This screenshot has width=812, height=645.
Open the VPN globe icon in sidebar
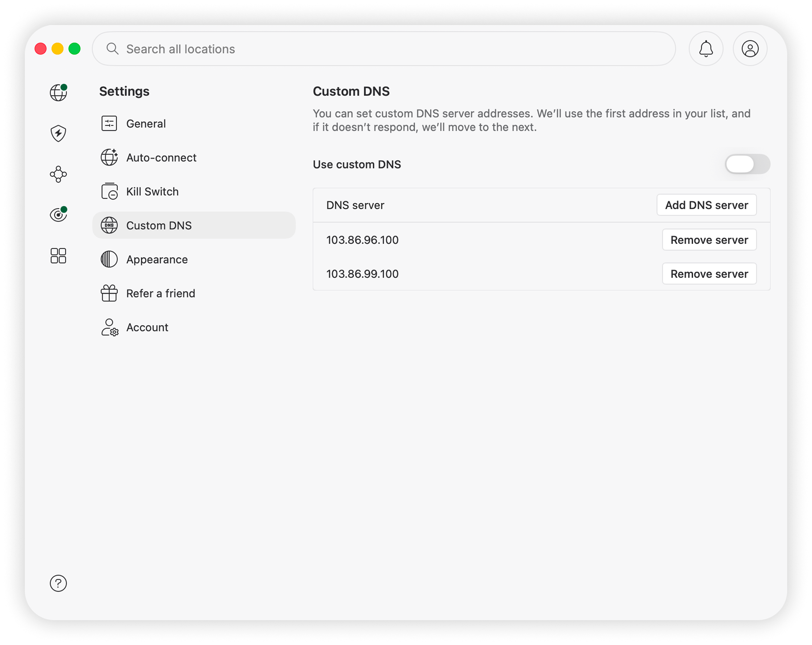tap(59, 92)
